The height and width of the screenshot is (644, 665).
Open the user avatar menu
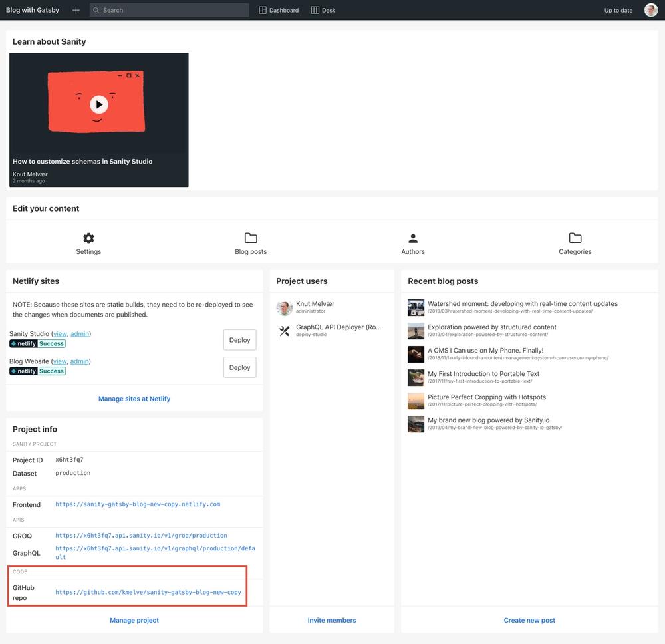click(x=650, y=10)
